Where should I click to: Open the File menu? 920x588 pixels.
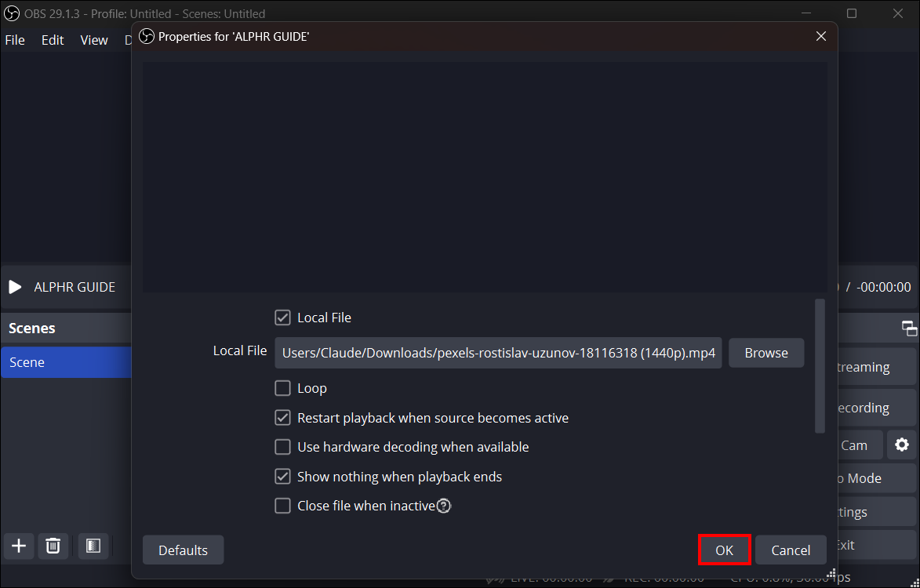click(x=15, y=40)
